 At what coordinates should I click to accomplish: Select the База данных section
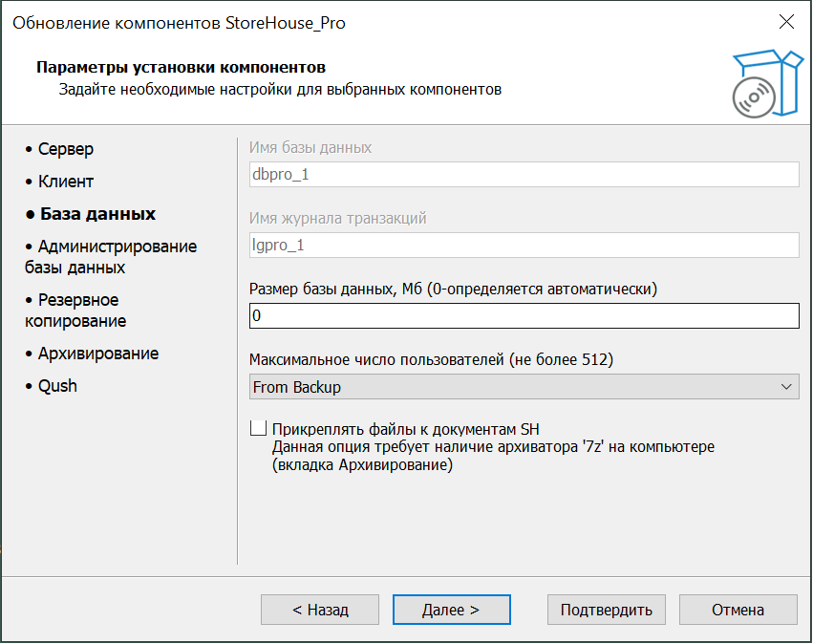coord(96,214)
